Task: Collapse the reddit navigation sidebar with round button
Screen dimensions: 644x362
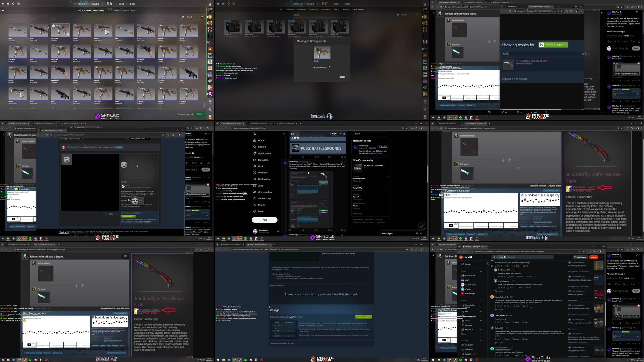Action: [488, 264]
